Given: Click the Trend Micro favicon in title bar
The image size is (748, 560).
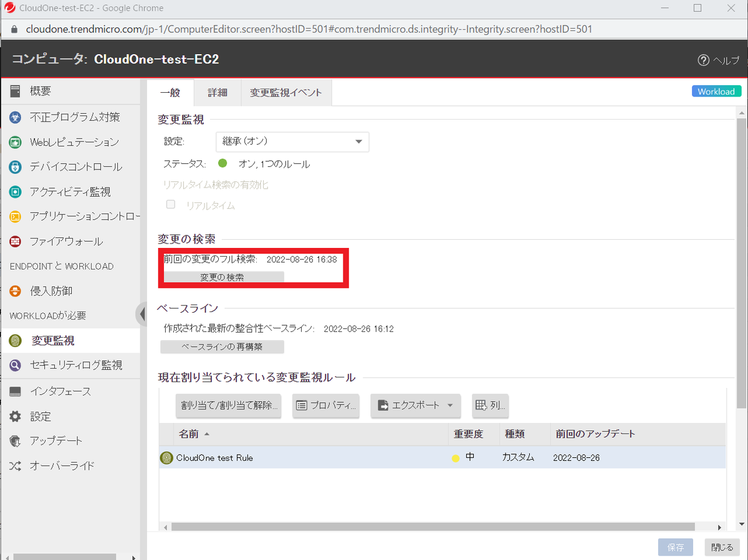Looking at the screenshot, I should point(10,8).
